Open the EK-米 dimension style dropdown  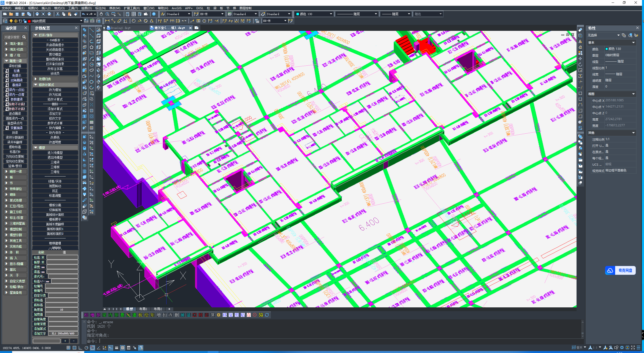click(x=222, y=14)
